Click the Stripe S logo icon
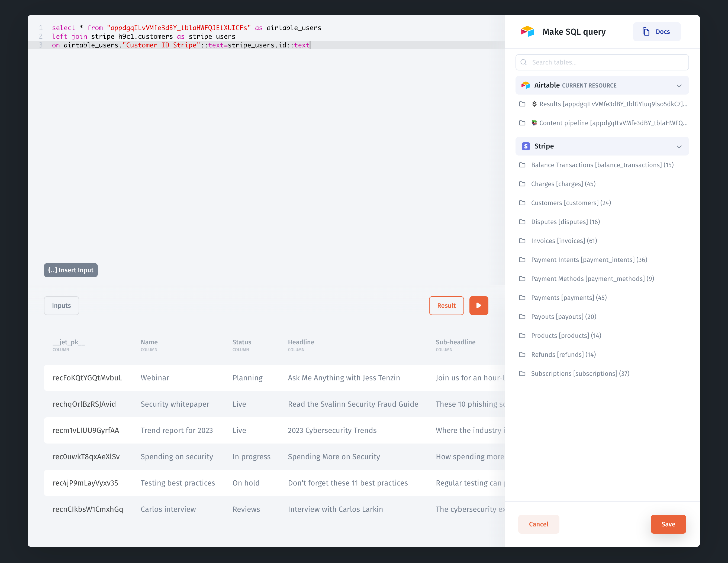Image resolution: width=728 pixels, height=563 pixels. 526,146
